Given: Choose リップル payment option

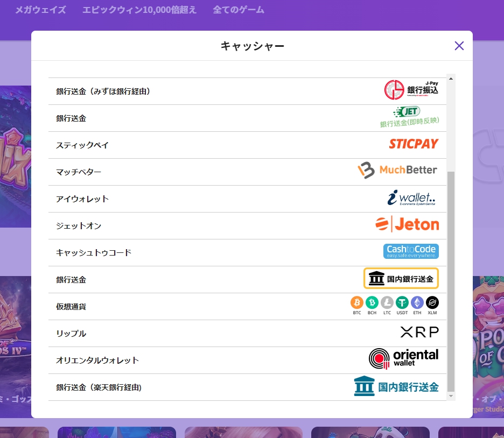Looking at the screenshot, I should coord(247,333).
